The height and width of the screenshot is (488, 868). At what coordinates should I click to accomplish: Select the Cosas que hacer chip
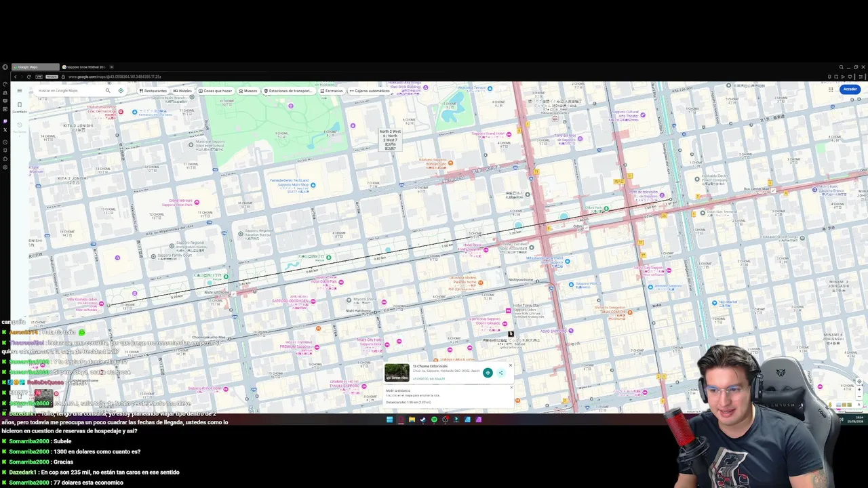click(215, 91)
